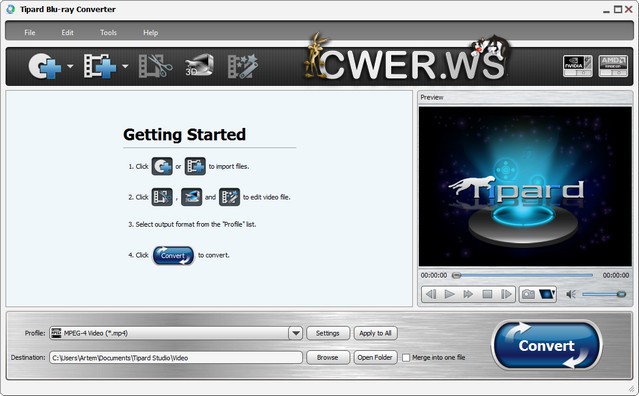
Task: Click the Load Blu-ray disc toolbar icon
Action: (44, 66)
